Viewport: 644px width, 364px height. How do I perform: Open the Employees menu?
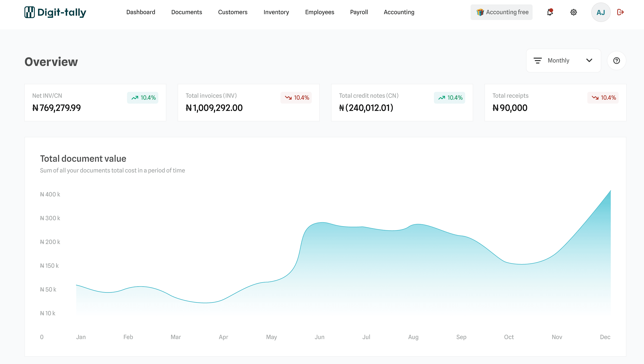[x=320, y=12]
